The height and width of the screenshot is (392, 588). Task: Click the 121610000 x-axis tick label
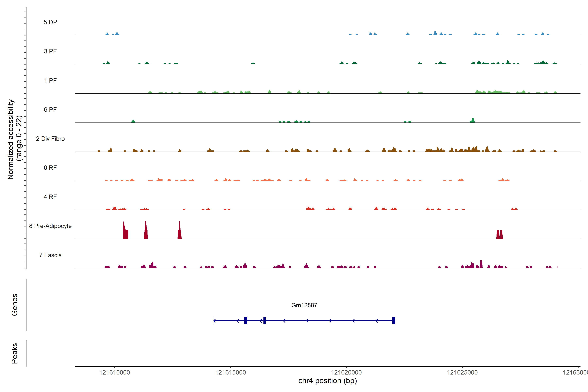pyautogui.click(x=114, y=373)
